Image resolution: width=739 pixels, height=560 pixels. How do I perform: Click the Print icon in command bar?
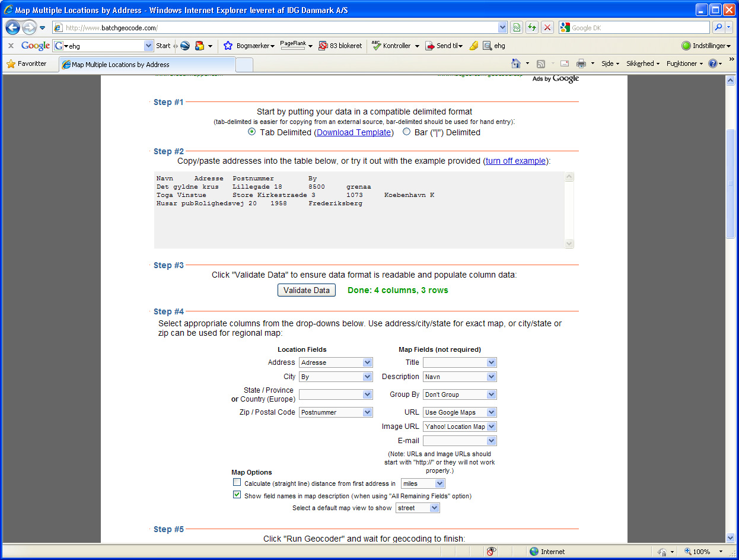tap(581, 63)
